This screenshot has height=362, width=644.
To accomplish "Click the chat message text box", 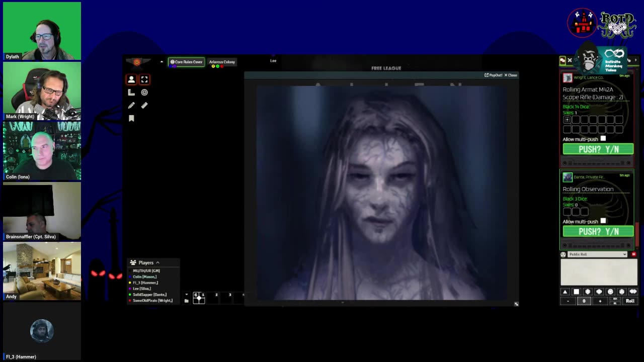I will [x=599, y=273].
